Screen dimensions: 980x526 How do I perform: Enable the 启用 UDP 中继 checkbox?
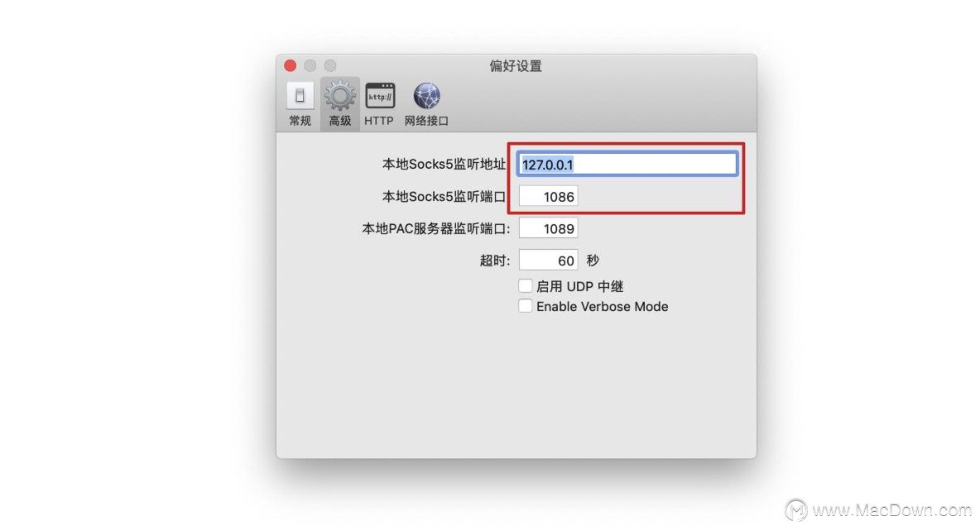[526, 286]
